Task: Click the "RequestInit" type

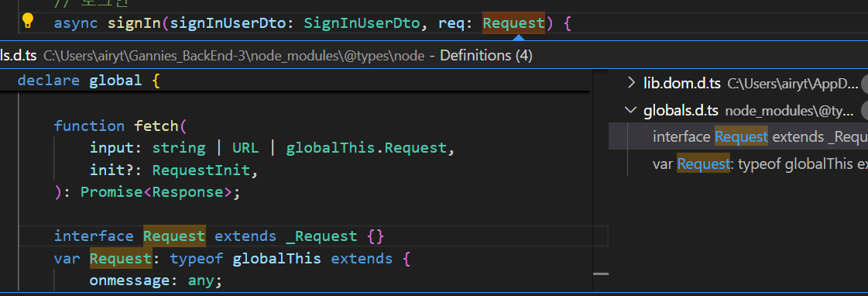Action: point(201,170)
